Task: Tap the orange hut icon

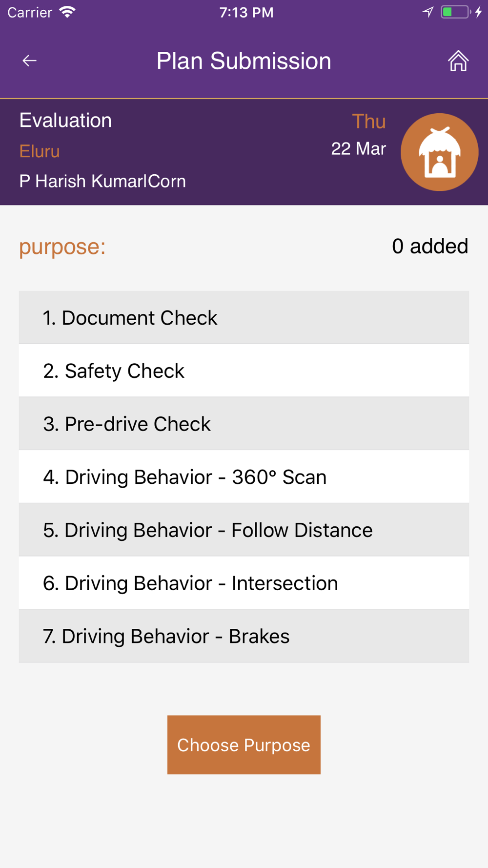Action: [x=439, y=152]
